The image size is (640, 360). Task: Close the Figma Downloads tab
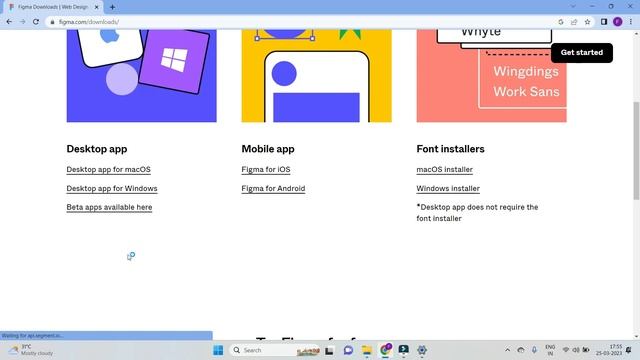(97, 7)
